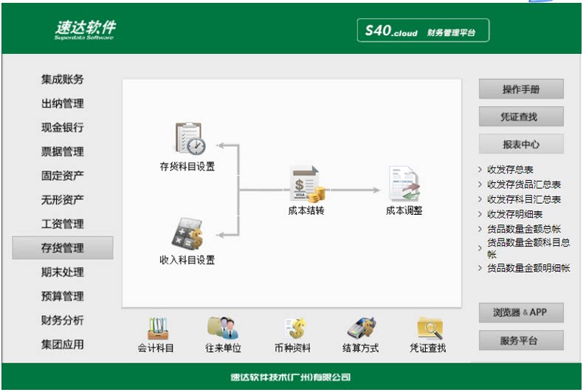Click the 币种资料 label text

[293, 348]
